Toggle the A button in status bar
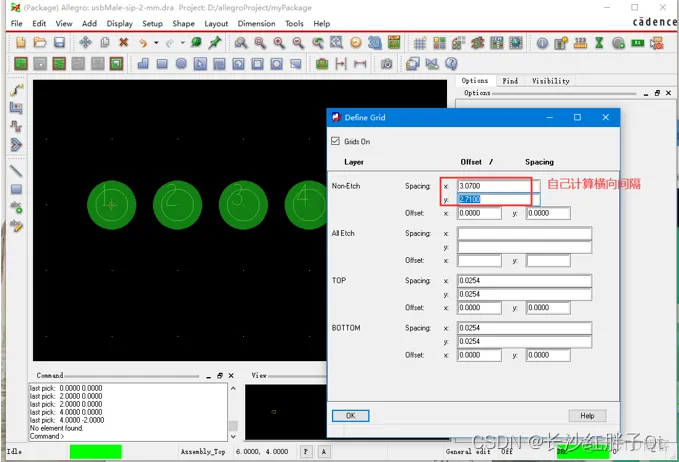Image resolution: width=679 pixels, height=462 pixels. pos(323,451)
